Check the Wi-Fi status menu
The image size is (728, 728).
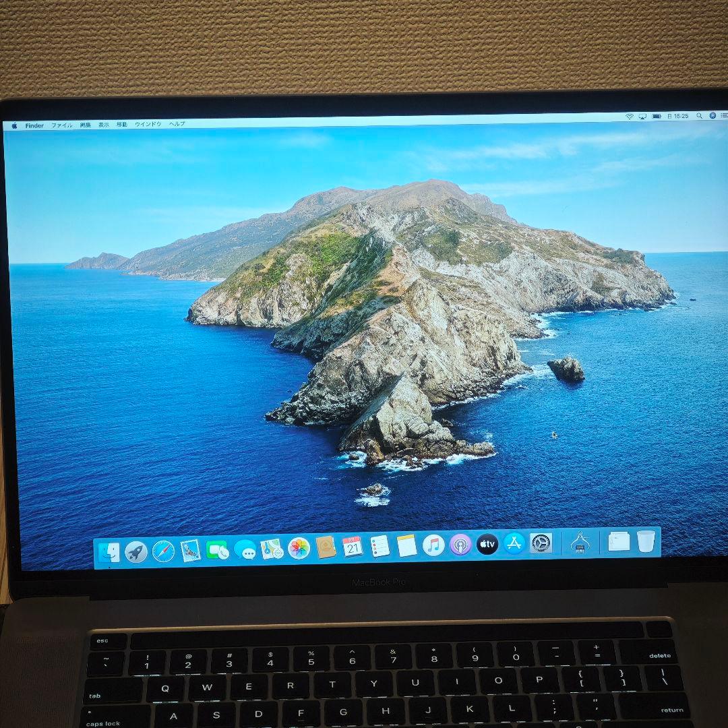(x=629, y=115)
